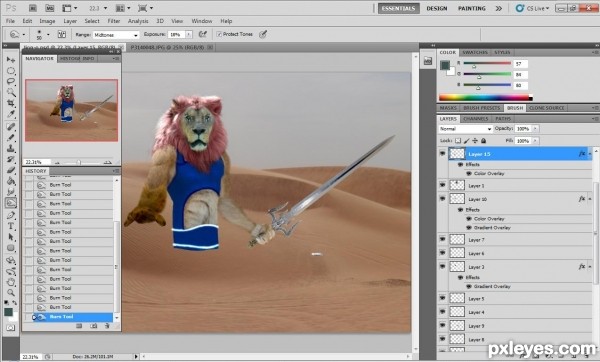Show more workspaces with double chevron
The image size is (600, 362).
pyautogui.click(x=499, y=8)
